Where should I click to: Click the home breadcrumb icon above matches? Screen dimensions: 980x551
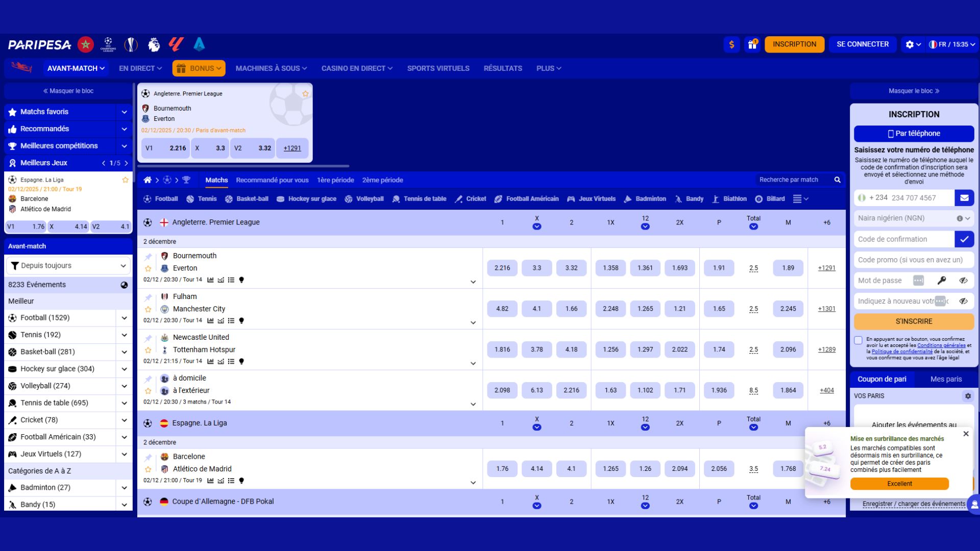[x=147, y=180]
